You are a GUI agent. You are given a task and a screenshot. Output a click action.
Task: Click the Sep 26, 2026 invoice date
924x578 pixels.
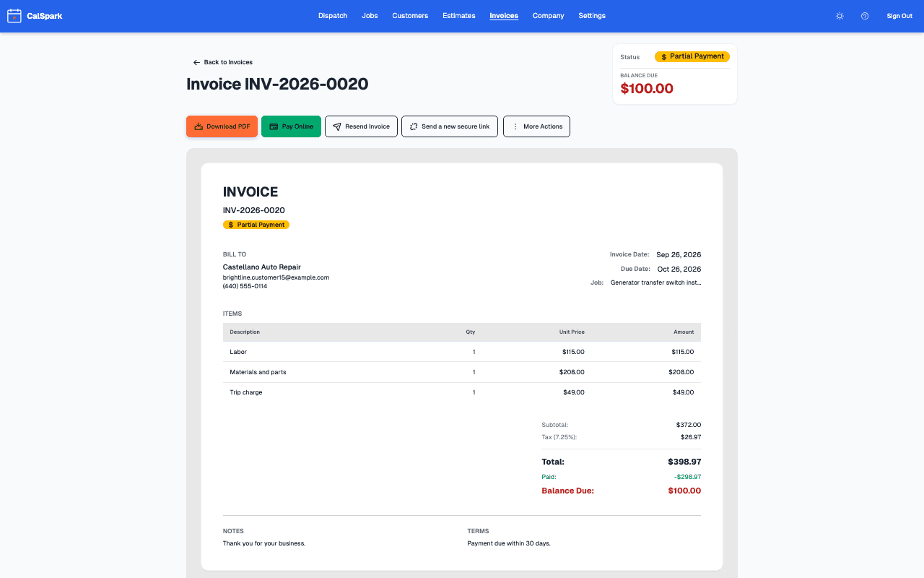pyautogui.click(x=679, y=254)
